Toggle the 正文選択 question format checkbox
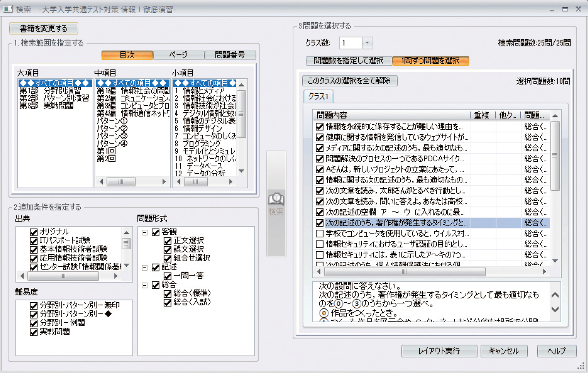 click(x=167, y=241)
